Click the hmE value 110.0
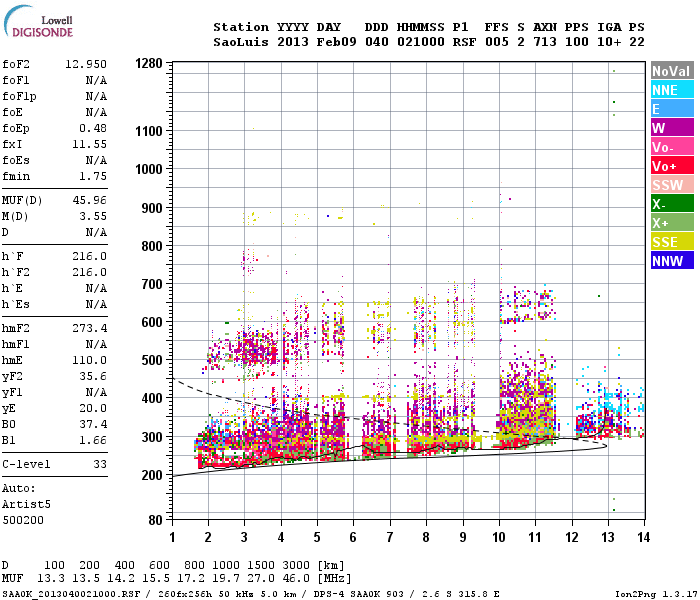 (x=90, y=360)
